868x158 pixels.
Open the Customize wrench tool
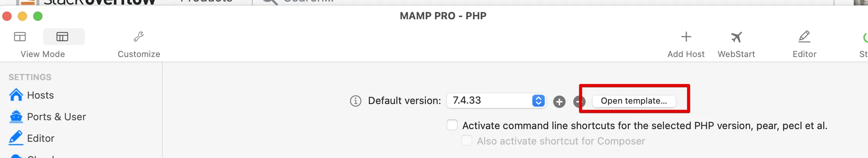coord(138,37)
